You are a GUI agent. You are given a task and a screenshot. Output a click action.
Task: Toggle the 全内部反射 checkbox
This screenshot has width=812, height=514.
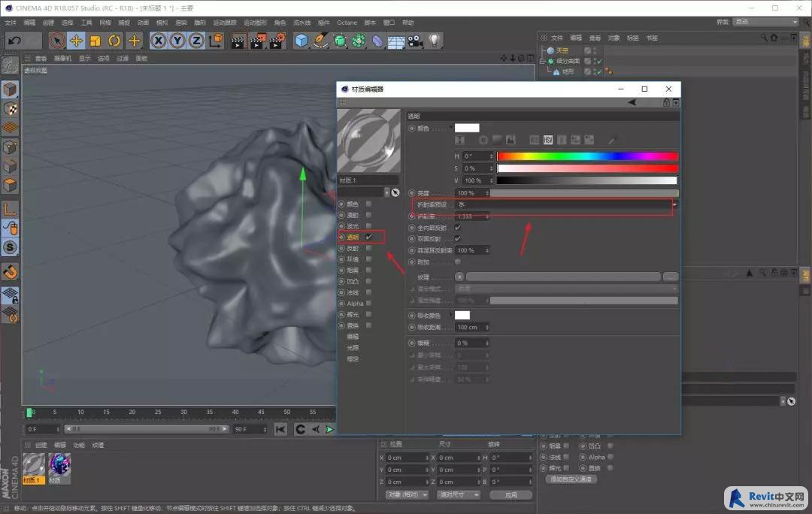(458, 228)
